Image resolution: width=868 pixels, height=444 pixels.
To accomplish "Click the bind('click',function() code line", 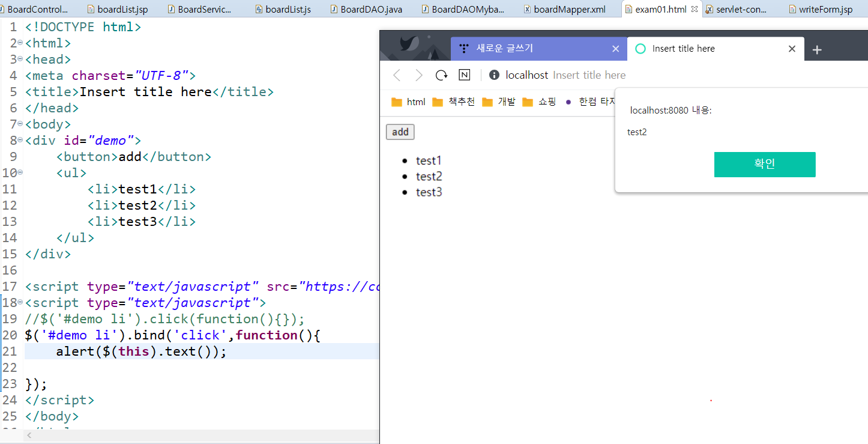I will pyautogui.click(x=173, y=335).
